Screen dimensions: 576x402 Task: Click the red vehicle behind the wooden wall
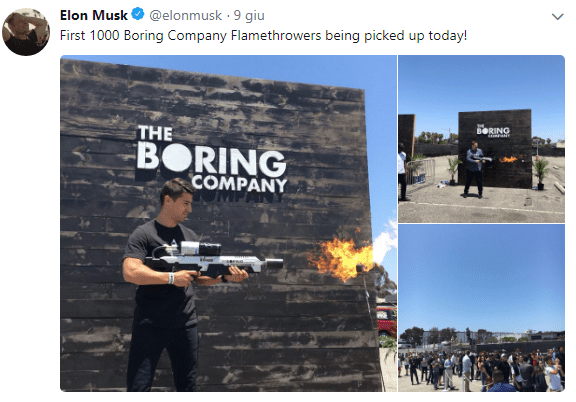386,322
